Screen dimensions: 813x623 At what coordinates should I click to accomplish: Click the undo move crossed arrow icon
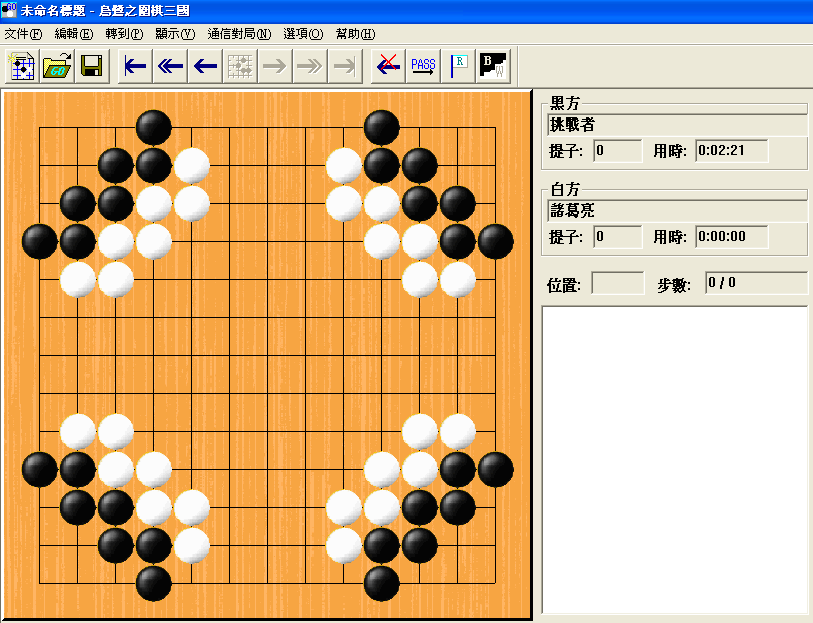[x=388, y=66]
